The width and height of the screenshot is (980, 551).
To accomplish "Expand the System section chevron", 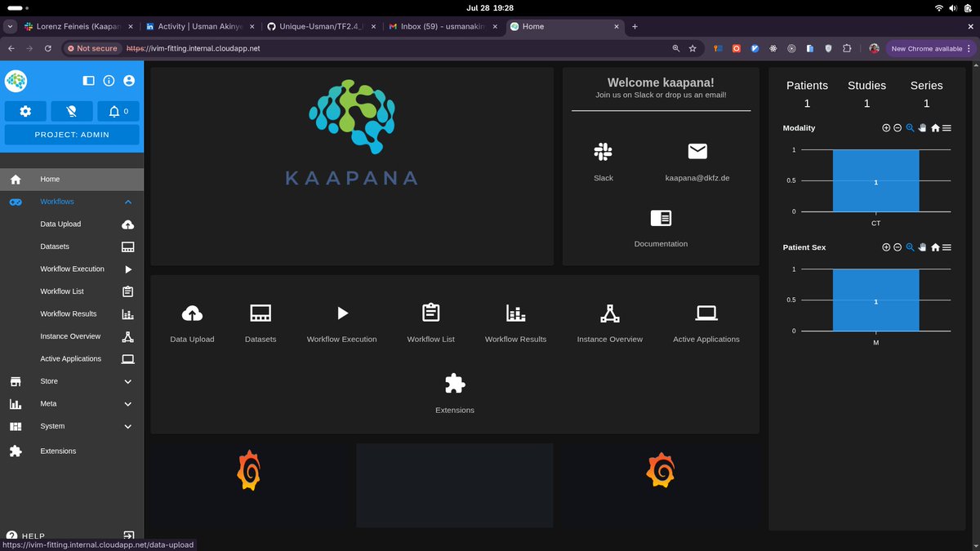I will (x=128, y=426).
